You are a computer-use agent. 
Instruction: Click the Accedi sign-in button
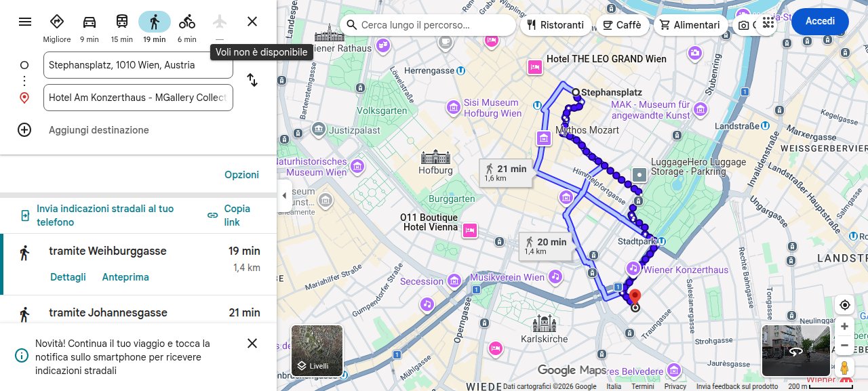[820, 22]
